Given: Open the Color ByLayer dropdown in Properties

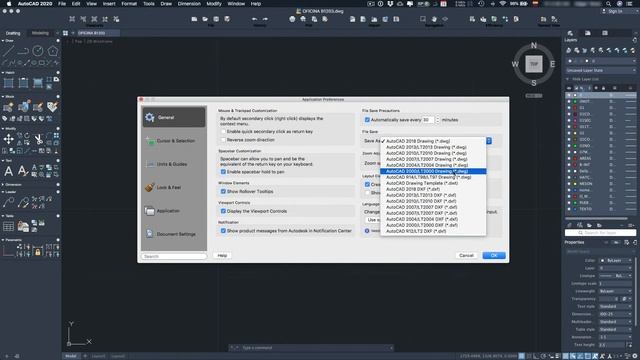Looking at the screenshot, I should (x=616, y=260).
